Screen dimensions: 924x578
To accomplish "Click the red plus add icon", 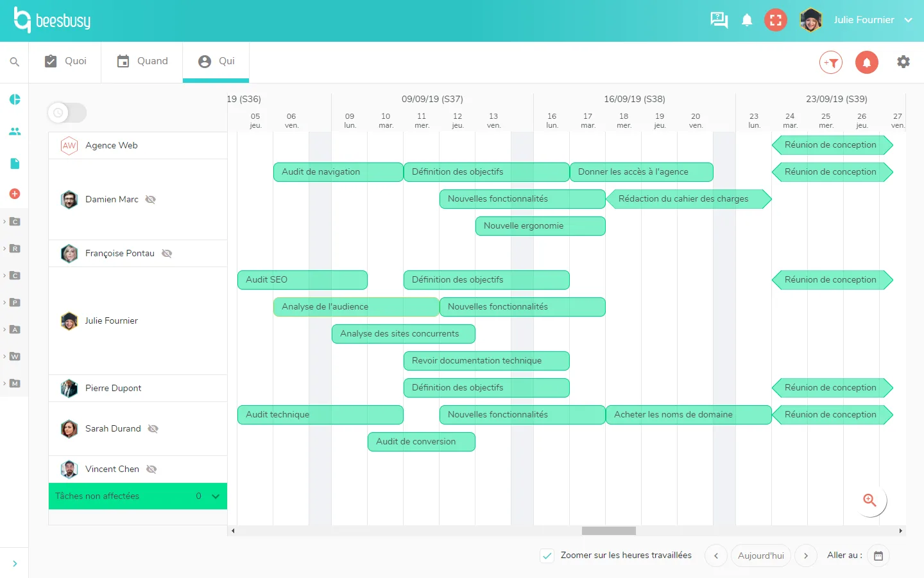I will 15,193.
